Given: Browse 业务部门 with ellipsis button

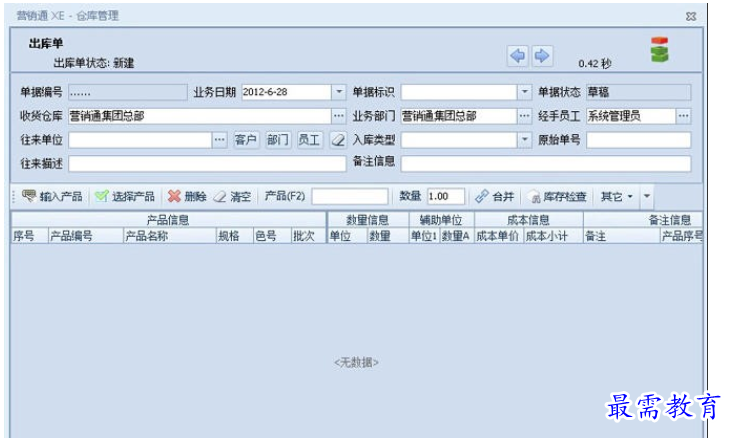Looking at the screenshot, I should coord(524,116).
